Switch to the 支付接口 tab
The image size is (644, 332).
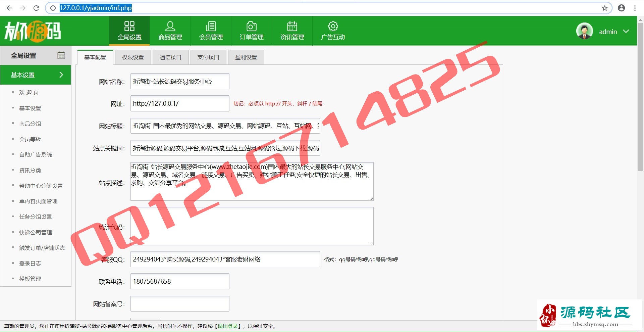(x=208, y=57)
